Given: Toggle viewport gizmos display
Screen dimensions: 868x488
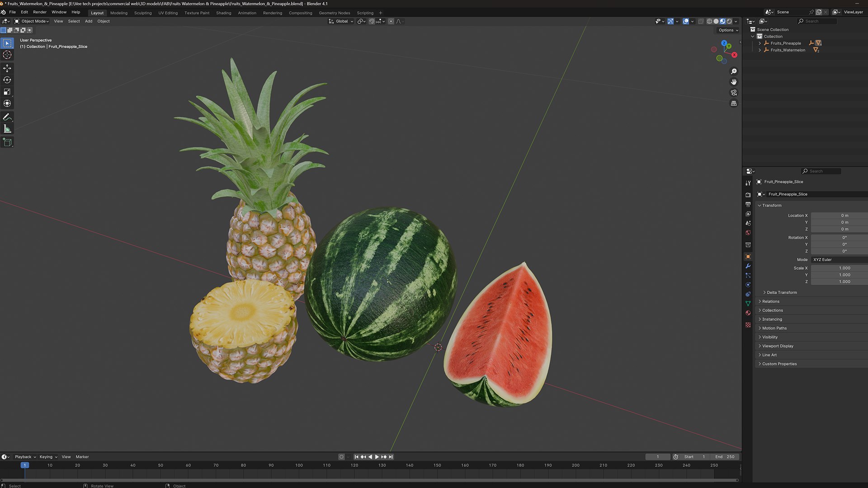Looking at the screenshot, I should 671,21.
